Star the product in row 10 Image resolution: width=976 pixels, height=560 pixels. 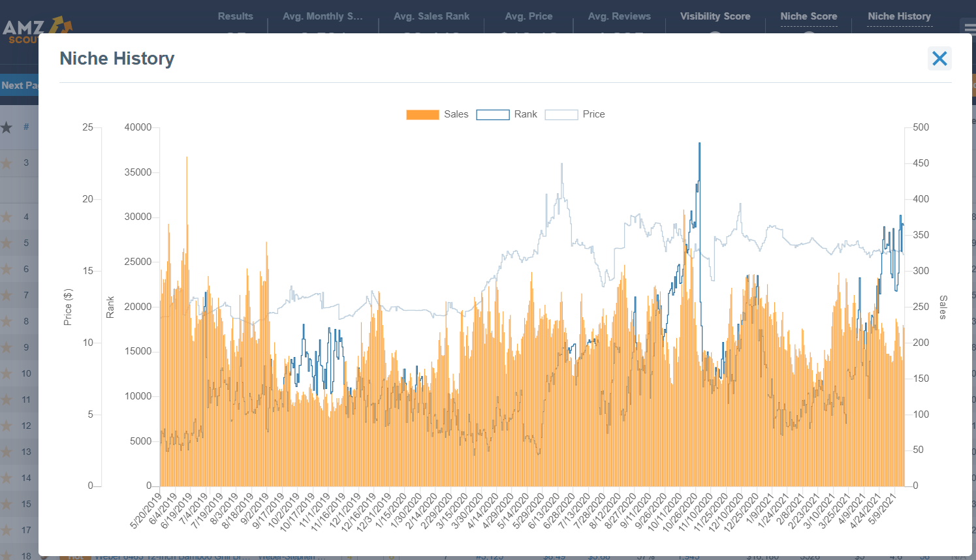tap(7, 373)
